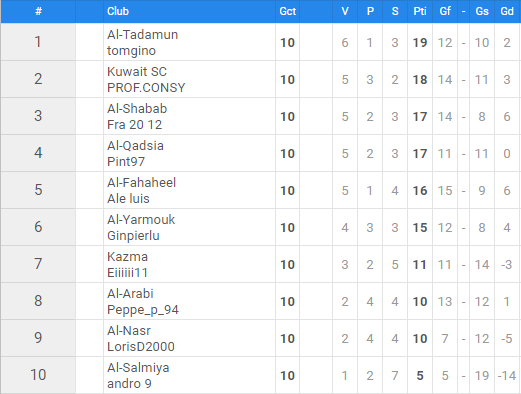
Task: Click the Club column header
Action: click(x=118, y=11)
